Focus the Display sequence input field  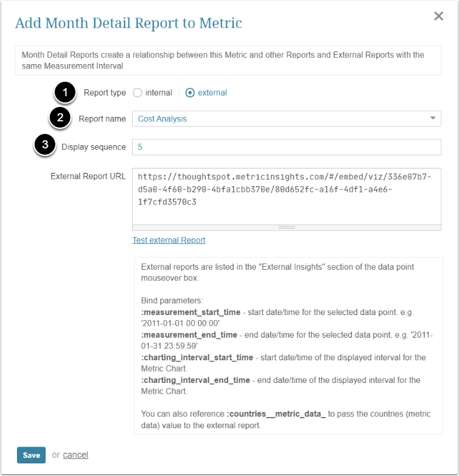tap(286, 147)
